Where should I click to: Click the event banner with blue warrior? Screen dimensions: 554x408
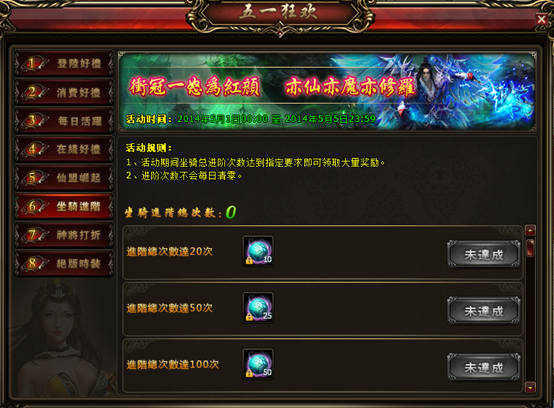coord(327,91)
